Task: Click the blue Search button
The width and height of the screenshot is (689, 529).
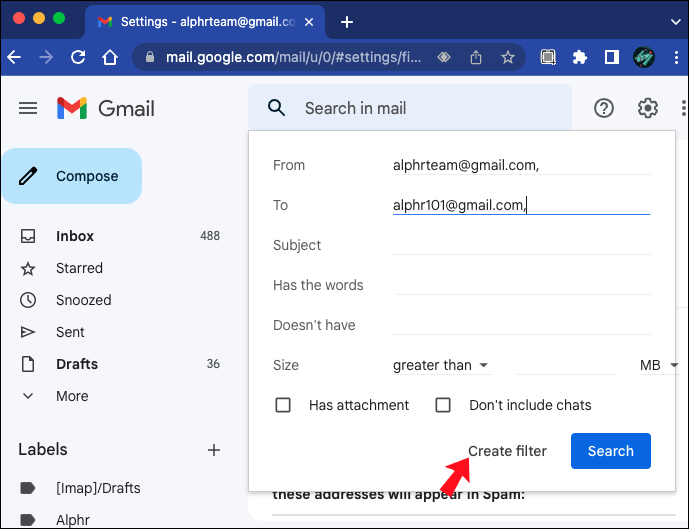Action: click(x=611, y=451)
